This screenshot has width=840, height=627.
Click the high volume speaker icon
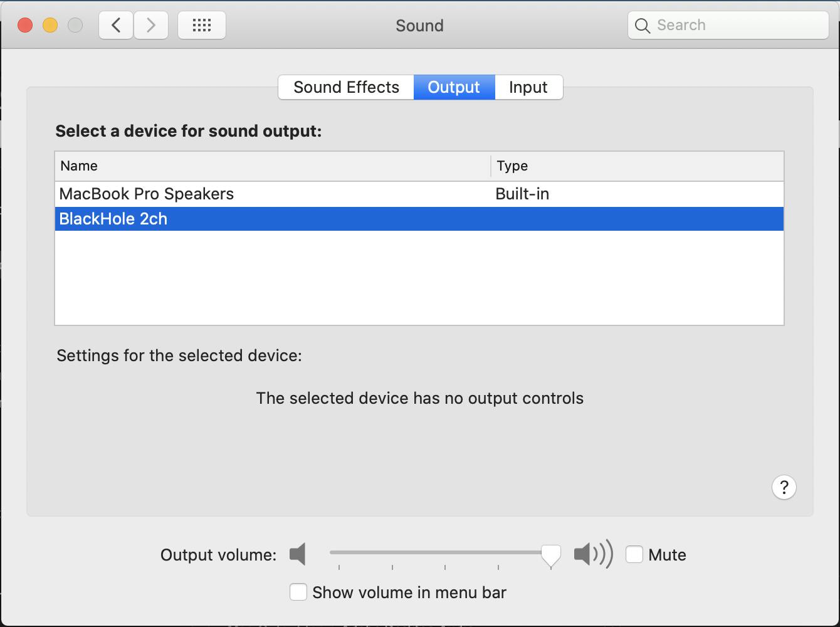pyautogui.click(x=592, y=554)
